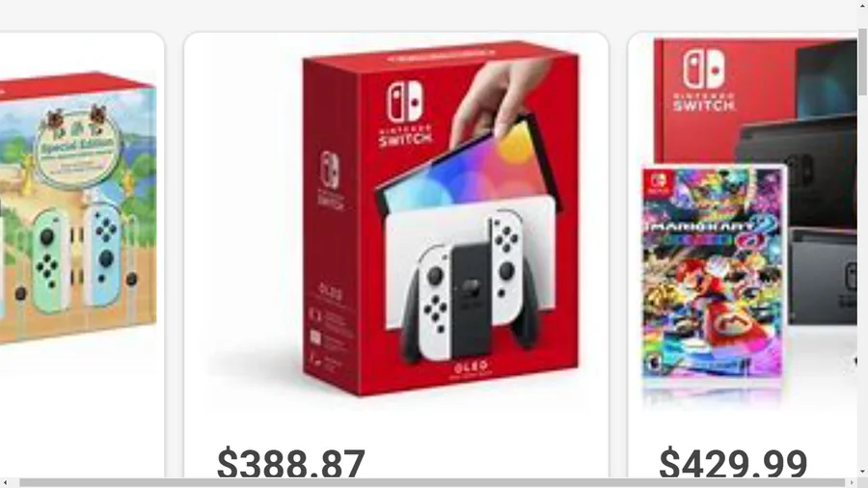
Task: Click the vertical scrollbar up arrow
Action: click(862, 5)
